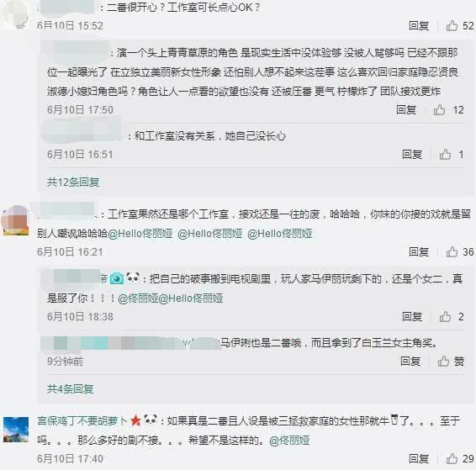Click thumbs-up on the 17:50 reply
The width and height of the screenshot is (476, 470).
click(x=439, y=110)
